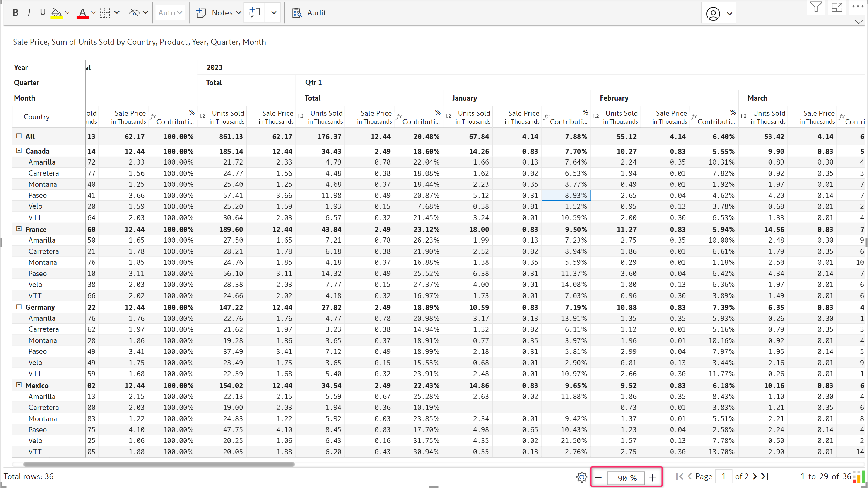The image size is (868, 488).
Task: Click the focus mode expand icon
Action: click(837, 7)
